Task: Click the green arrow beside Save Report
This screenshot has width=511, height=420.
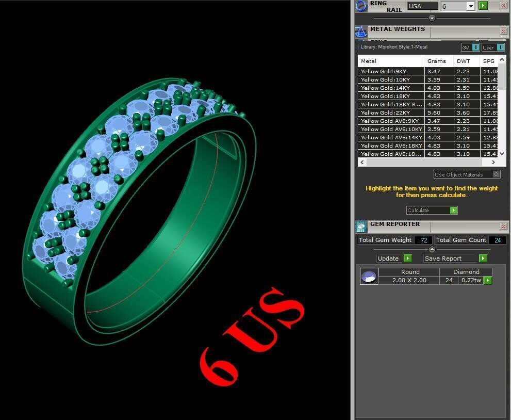Action: click(483, 259)
